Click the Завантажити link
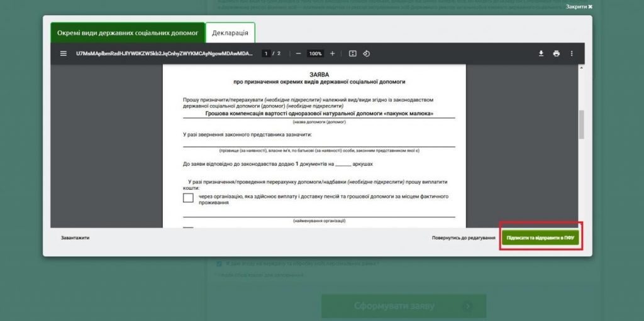644x321 pixels. pos(75,238)
